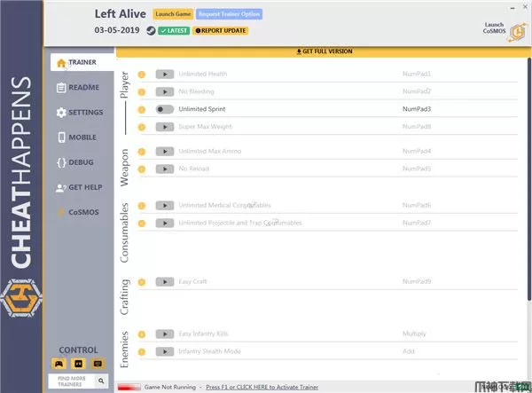532x393 pixels.
Task: Click the orange info dot for Easy Craft
Action: [142, 282]
